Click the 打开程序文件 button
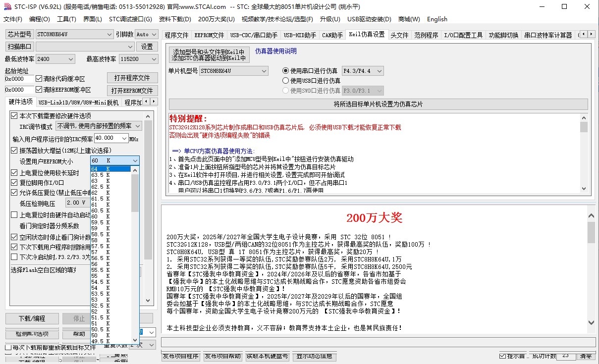 [132, 78]
